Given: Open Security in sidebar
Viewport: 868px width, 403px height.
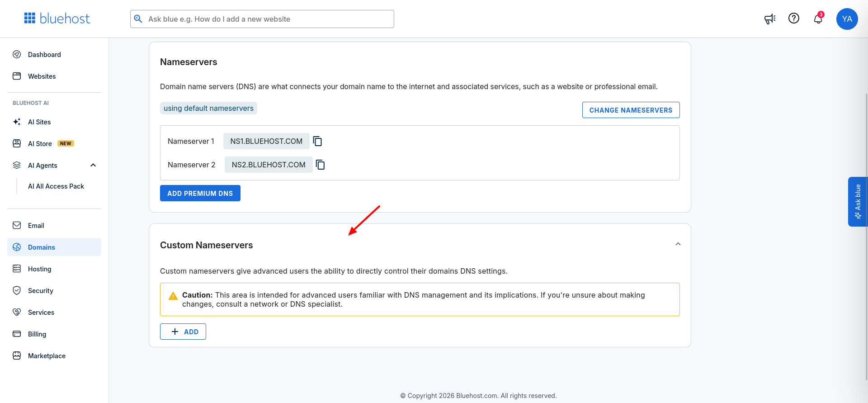Looking at the screenshot, I should (x=41, y=291).
